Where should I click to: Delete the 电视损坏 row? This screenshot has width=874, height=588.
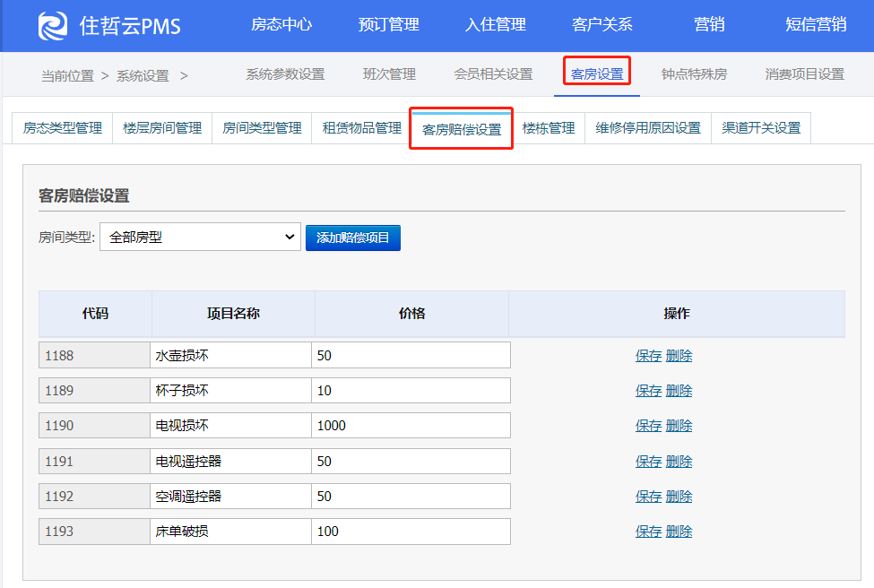tap(679, 426)
